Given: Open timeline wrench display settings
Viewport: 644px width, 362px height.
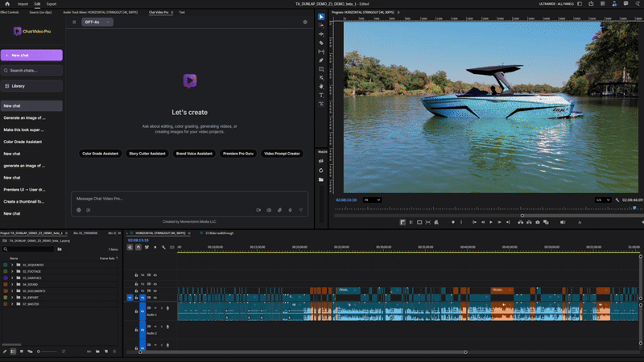Looking at the screenshot, I should 163,248.
